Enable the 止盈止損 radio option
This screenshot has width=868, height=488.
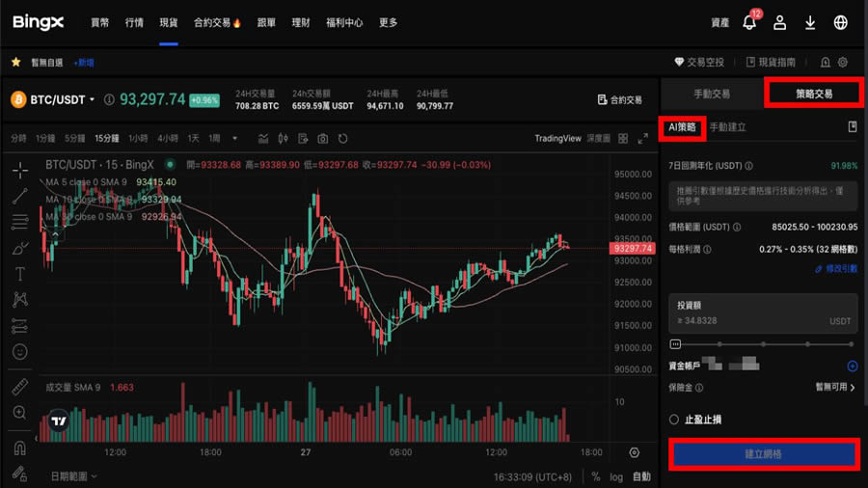pos(675,420)
